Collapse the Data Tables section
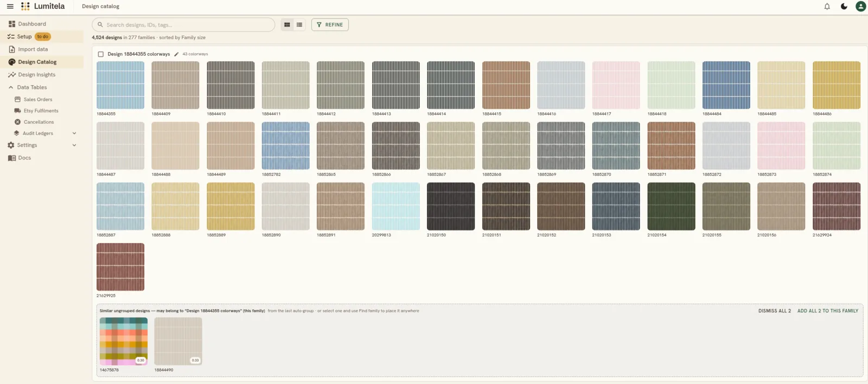 [x=11, y=87]
